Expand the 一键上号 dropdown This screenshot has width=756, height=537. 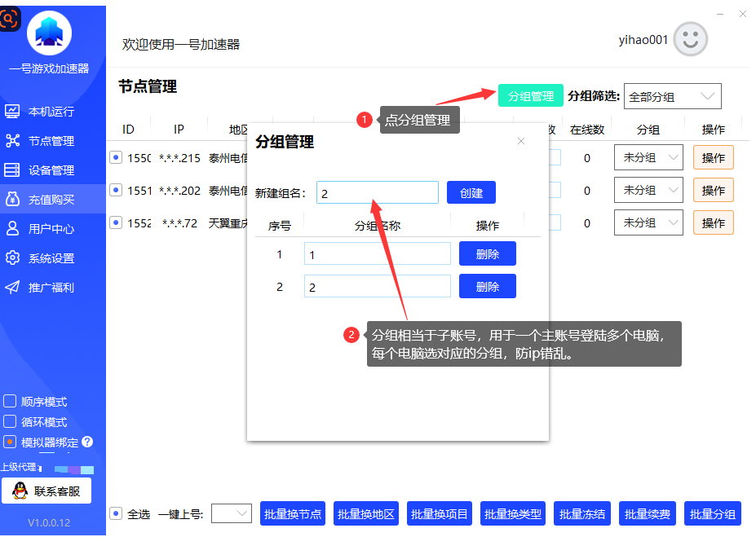pos(232,513)
